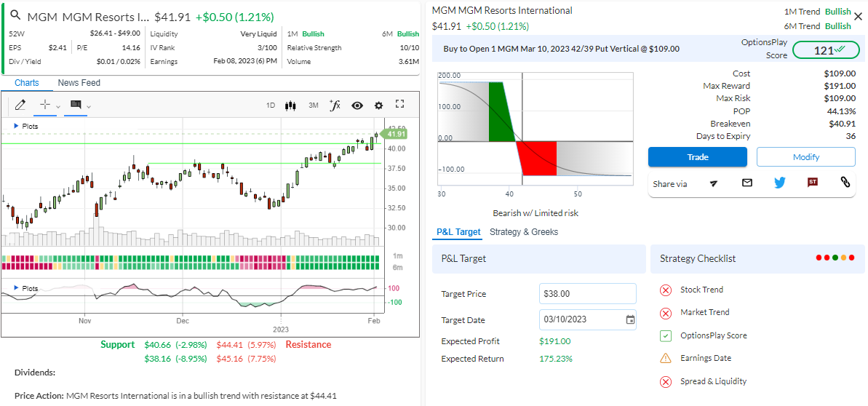This screenshot has height=406, width=868.
Task: Click the Market Trend red X icon
Action: [666, 313]
